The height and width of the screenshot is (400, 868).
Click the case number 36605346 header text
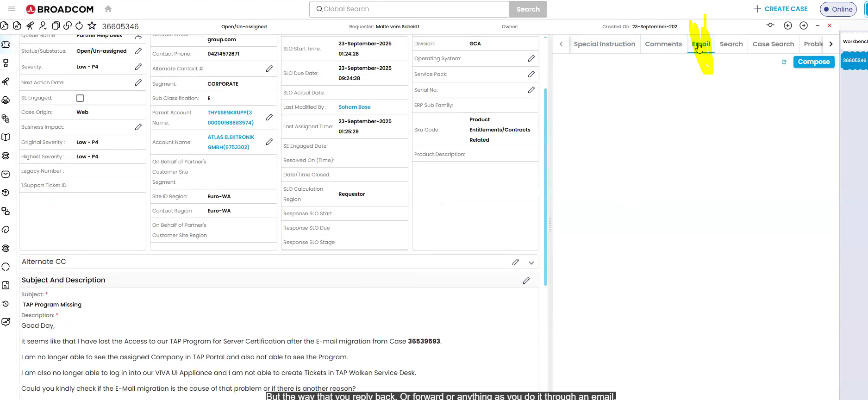click(120, 26)
